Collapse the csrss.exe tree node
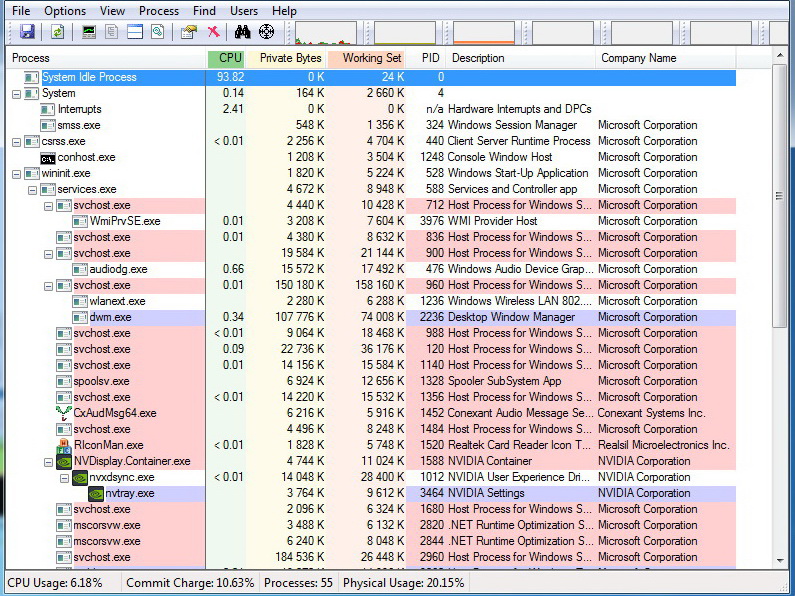 click(17, 141)
